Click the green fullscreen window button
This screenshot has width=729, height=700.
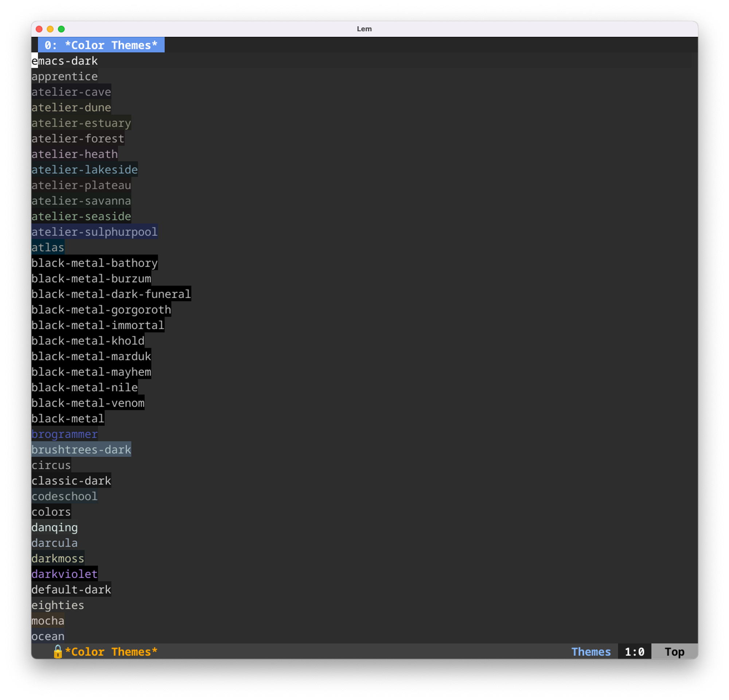pyautogui.click(x=61, y=29)
